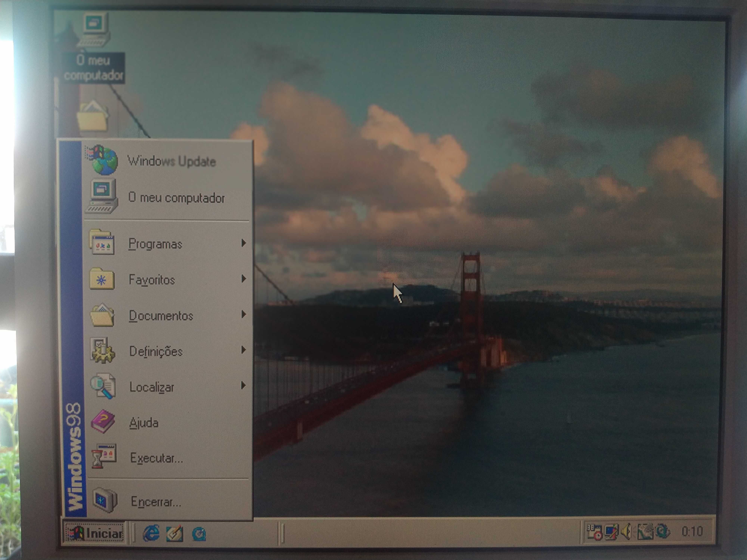This screenshot has height=560, width=747.
Task: Open the display settings tray icon
Action: (612, 532)
